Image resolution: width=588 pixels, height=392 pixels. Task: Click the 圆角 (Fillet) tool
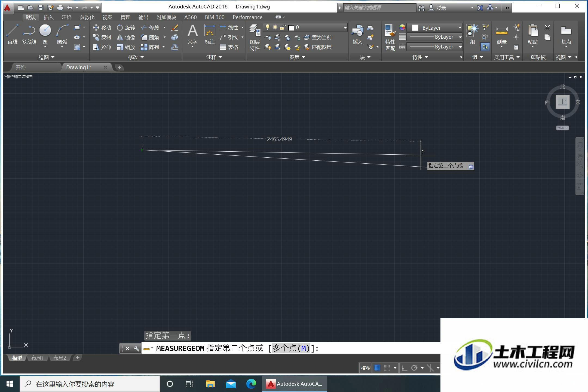coord(150,37)
